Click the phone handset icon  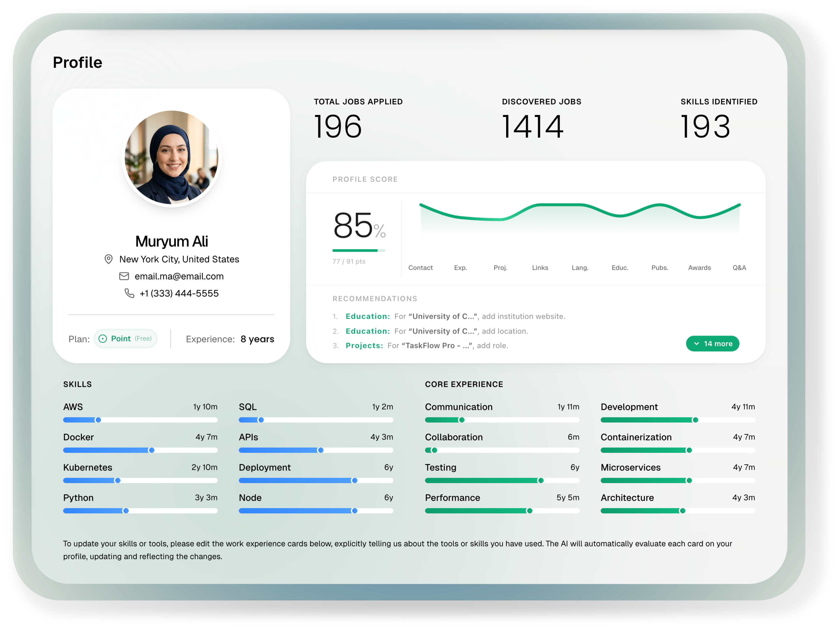[x=130, y=293]
